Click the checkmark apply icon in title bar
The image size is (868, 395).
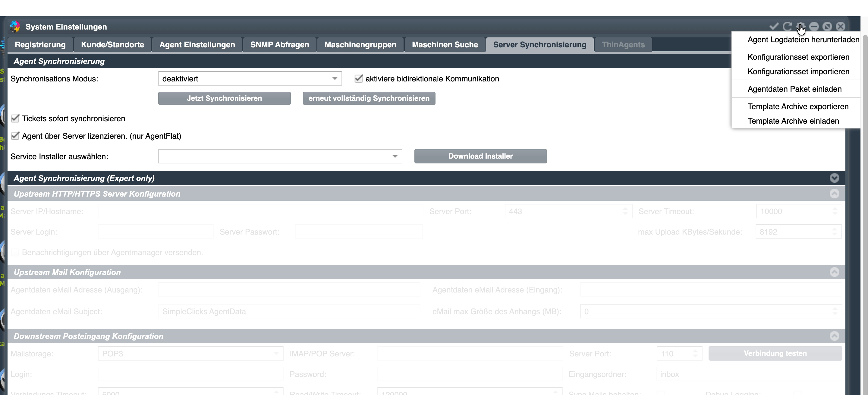[x=774, y=26]
